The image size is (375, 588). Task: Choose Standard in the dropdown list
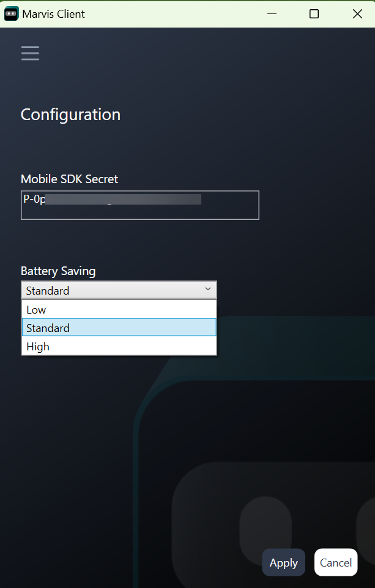pos(119,327)
